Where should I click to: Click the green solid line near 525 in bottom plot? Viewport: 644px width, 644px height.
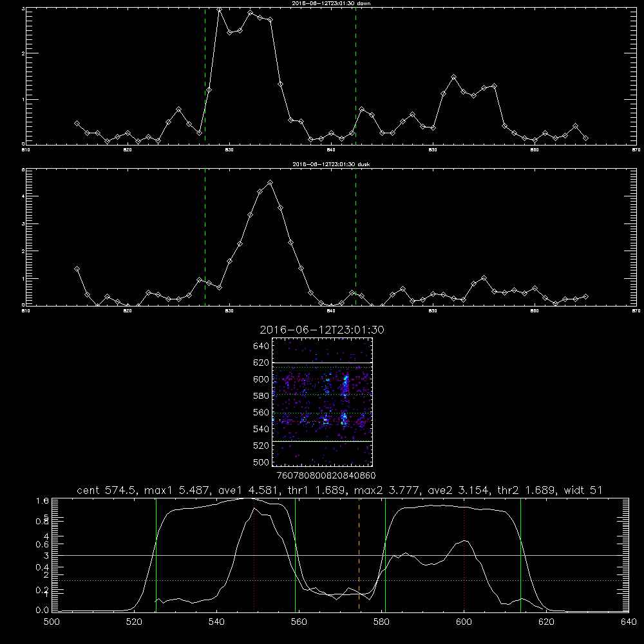(156, 555)
